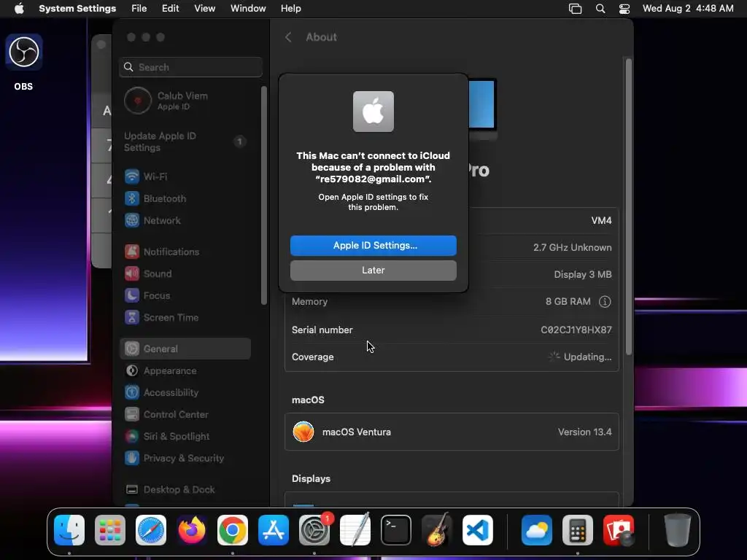
Task: Launch Google Chrome from the Dock
Action: [233, 530]
